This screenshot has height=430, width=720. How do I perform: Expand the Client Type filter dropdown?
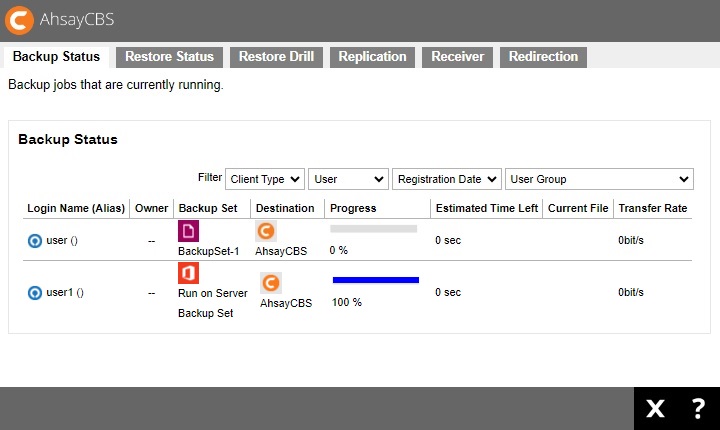pyautogui.click(x=265, y=179)
